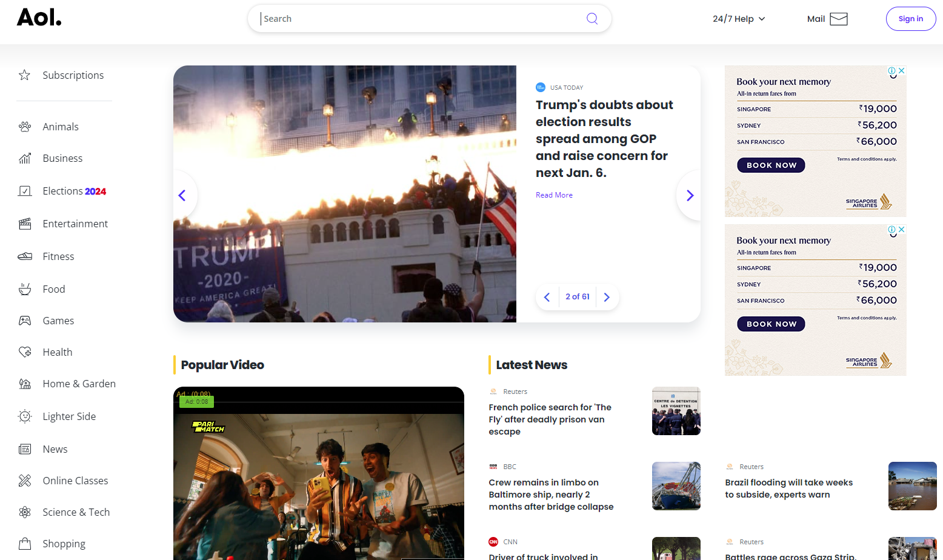Click previous arrow beside 2 of 61
Image resolution: width=943 pixels, height=560 pixels.
click(x=547, y=297)
